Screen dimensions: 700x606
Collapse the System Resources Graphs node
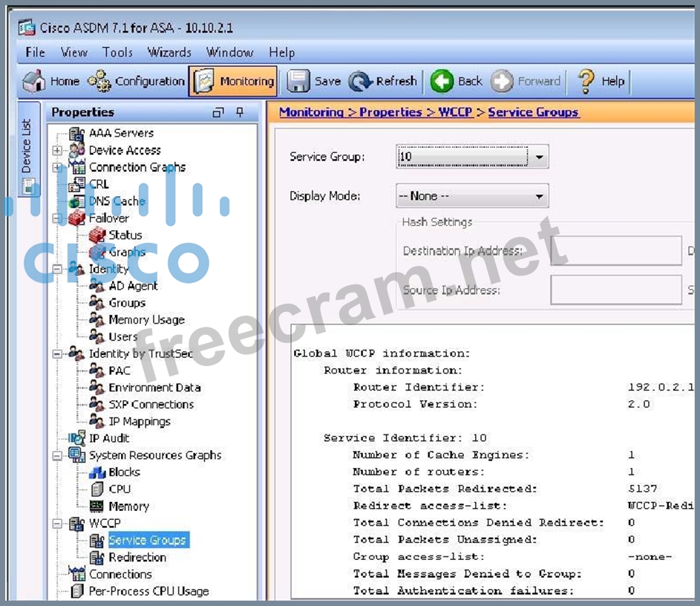[57, 456]
